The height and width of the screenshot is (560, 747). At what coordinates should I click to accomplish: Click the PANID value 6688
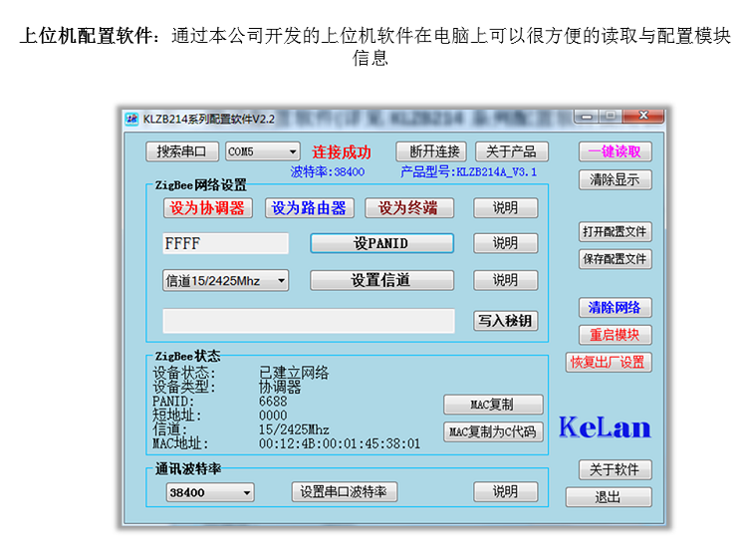[x=273, y=402]
